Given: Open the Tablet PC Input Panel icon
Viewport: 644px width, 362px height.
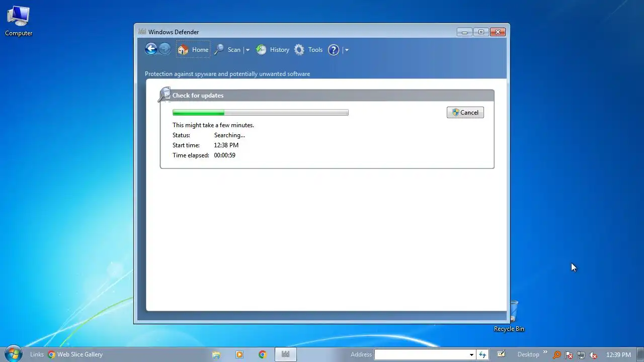Looking at the screenshot, I should [501, 354].
